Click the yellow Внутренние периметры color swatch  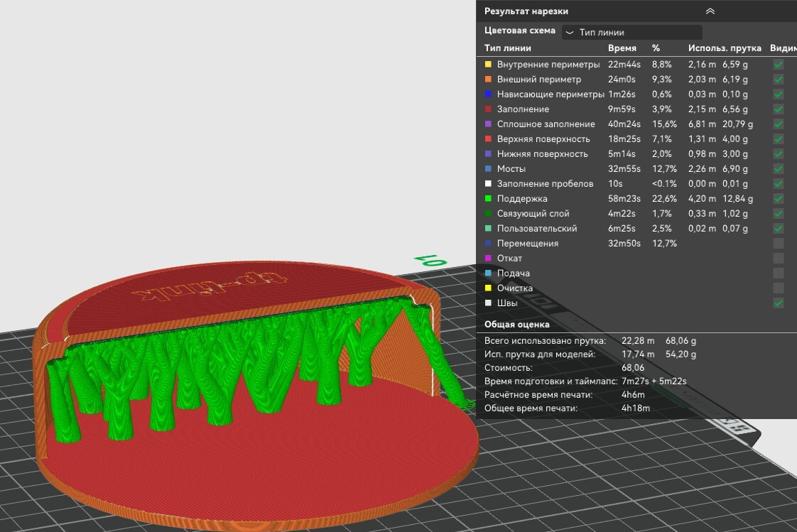[488, 65]
